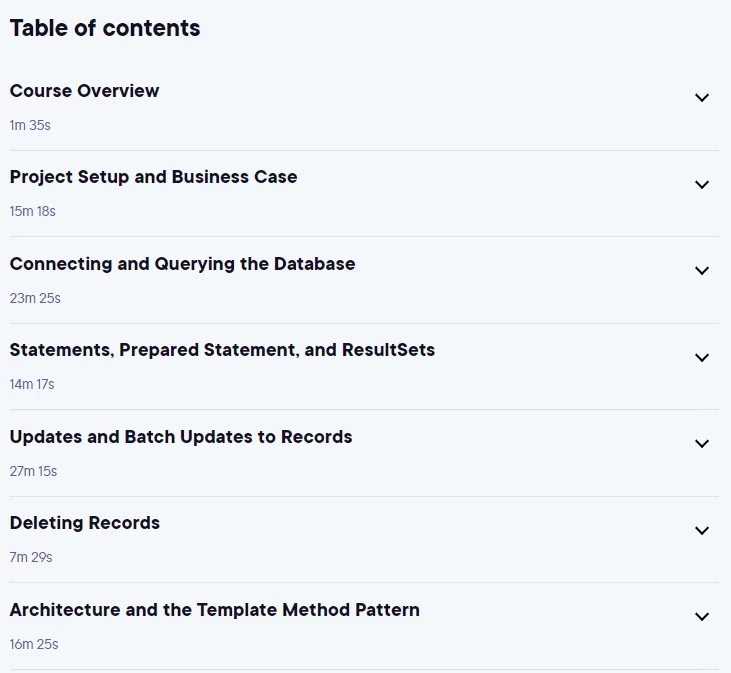This screenshot has height=673, width=731.
Task: Open Project Setup and Business Case title
Action: coord(153,177)
